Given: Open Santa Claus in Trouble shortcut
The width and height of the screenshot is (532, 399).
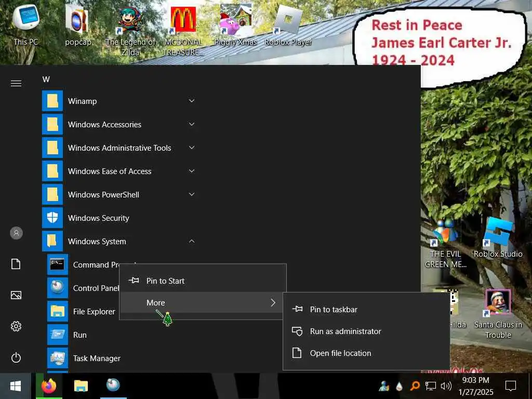Looking at the screenshot, I should tap(498, 314).
